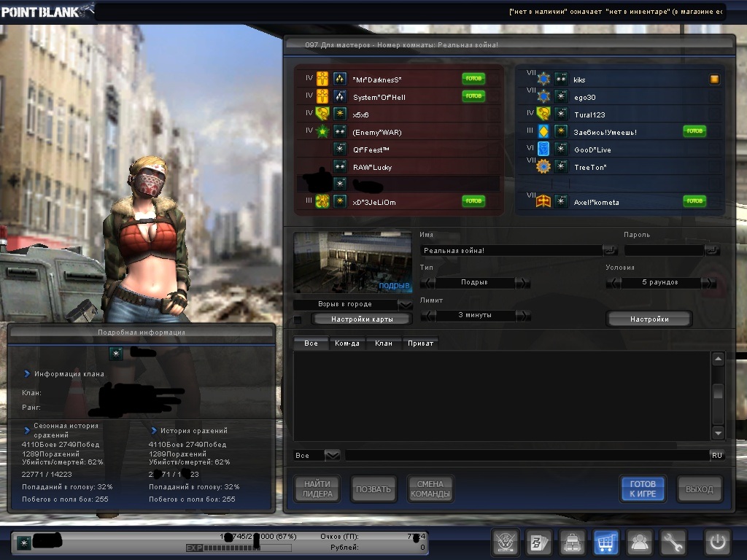This screenshot has height=560, width=747.
Task: Click the power exit icon
Action: [717, 542]
